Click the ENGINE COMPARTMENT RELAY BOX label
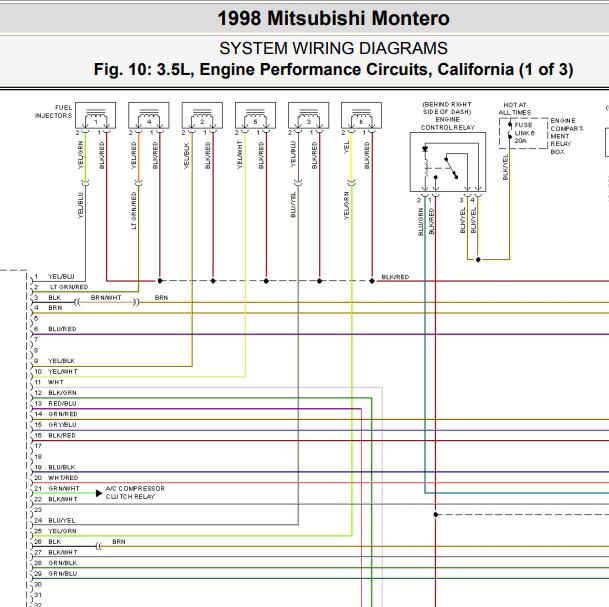This screenshot has width=609, height=607. point(567,136)
